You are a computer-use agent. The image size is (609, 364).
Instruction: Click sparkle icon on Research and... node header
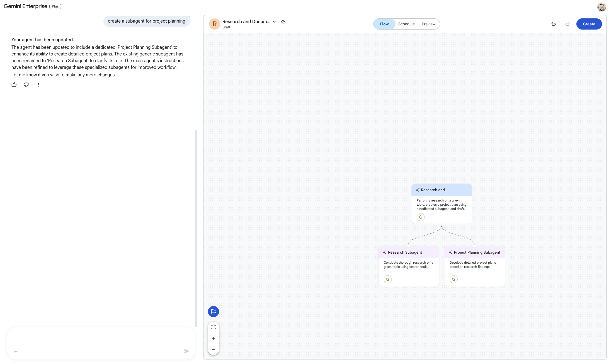(418, 190)
